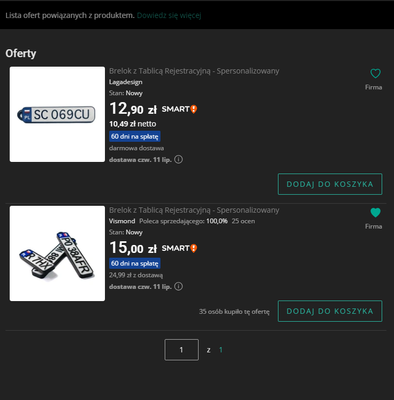Click orange warning icon on second SMART badge
The height and width of the screenshot is (400, 394).
(x=194, y=248)
